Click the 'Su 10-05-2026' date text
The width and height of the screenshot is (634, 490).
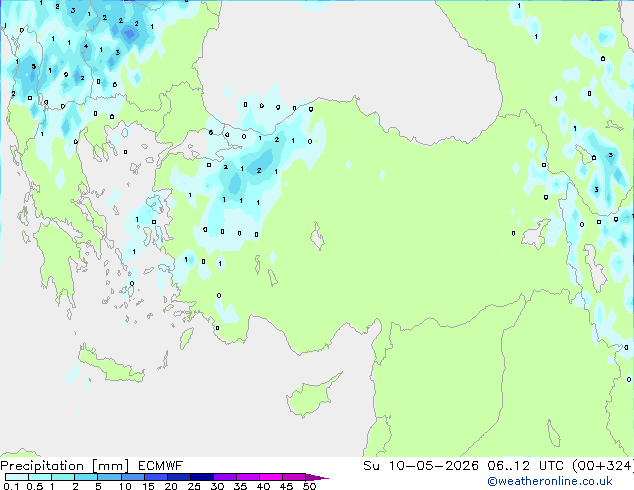coord(421,466)
